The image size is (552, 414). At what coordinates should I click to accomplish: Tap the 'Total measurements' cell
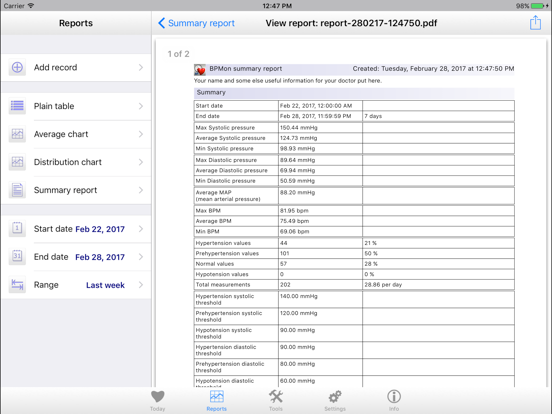[236, 284]
